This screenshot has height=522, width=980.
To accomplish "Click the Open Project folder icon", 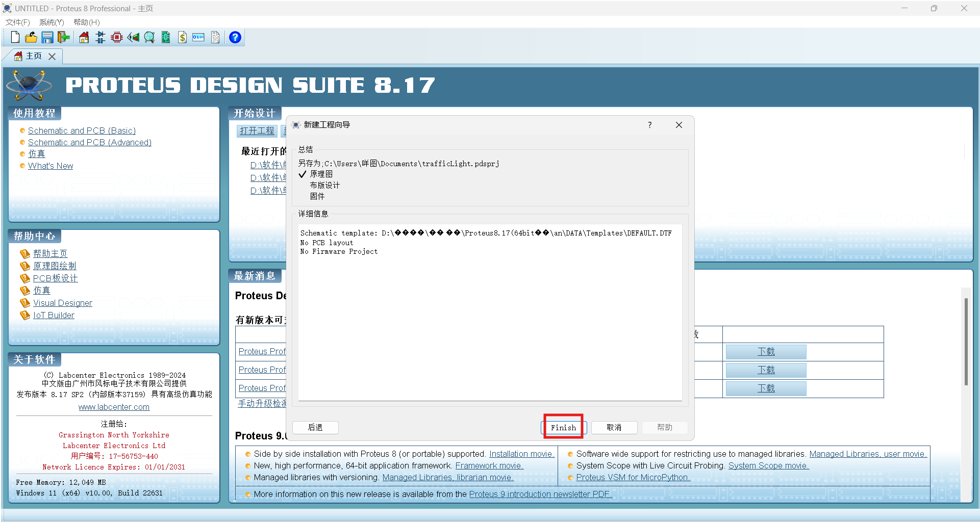I will point(31,37).
